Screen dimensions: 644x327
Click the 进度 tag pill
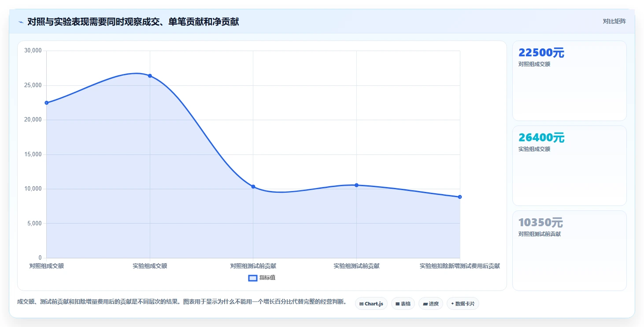click(431, 304)
